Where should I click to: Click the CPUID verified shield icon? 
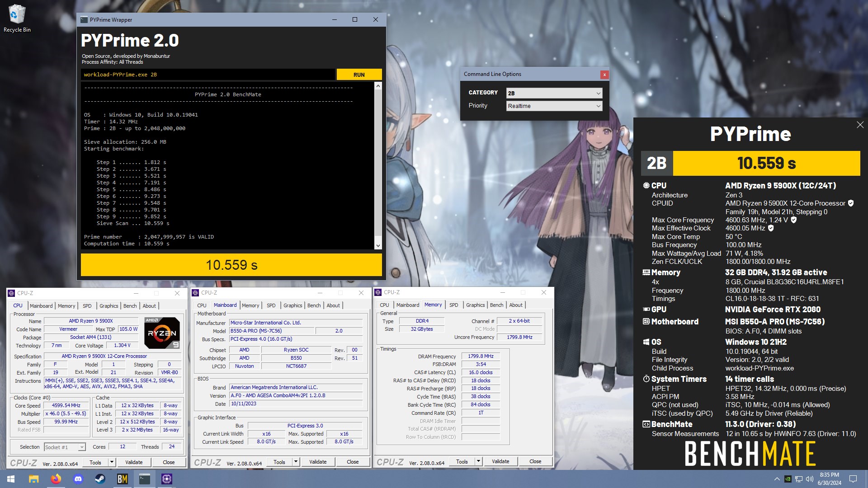[851, 203]
